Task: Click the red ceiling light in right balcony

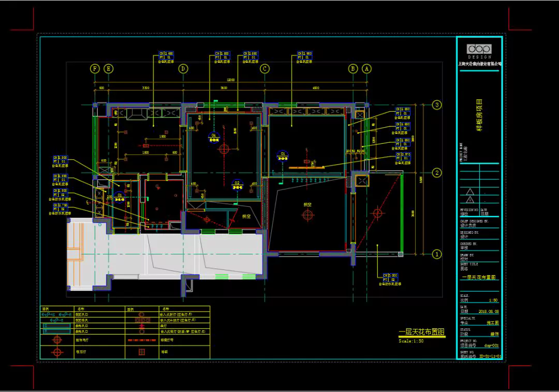Action: pos(377,213)
